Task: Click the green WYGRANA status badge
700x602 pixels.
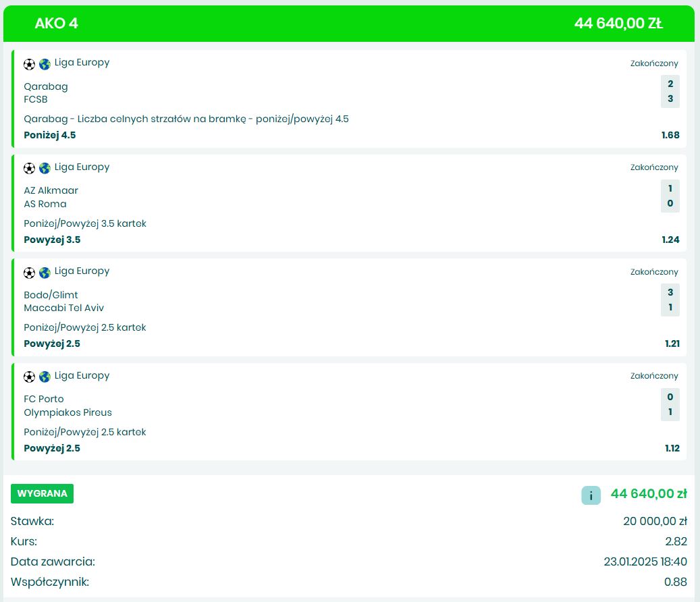Action: coord(42,493)
